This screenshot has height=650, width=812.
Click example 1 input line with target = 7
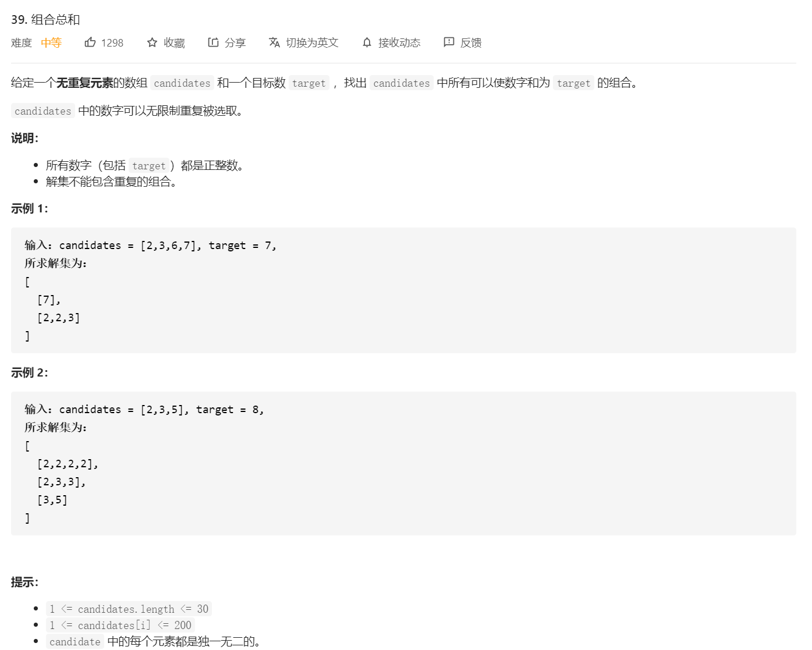coord(150,246)
